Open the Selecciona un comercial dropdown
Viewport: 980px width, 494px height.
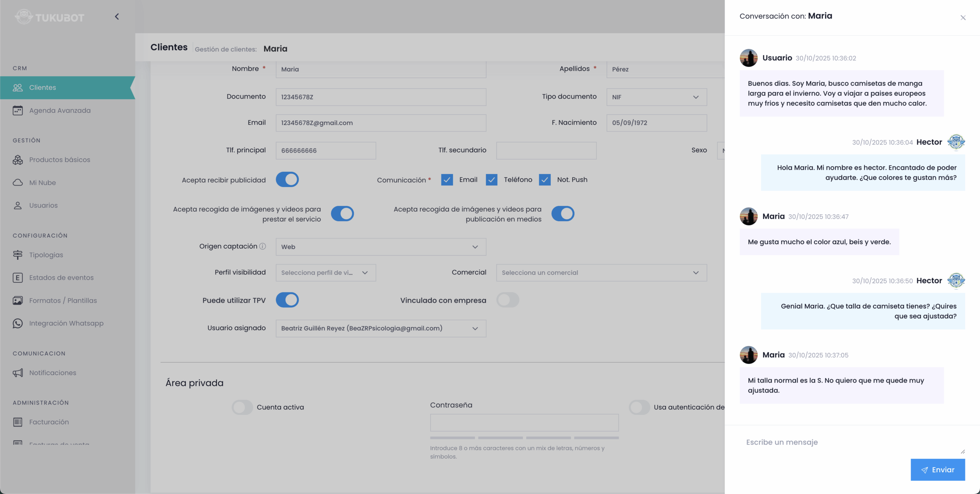click(x=601, y=273)
